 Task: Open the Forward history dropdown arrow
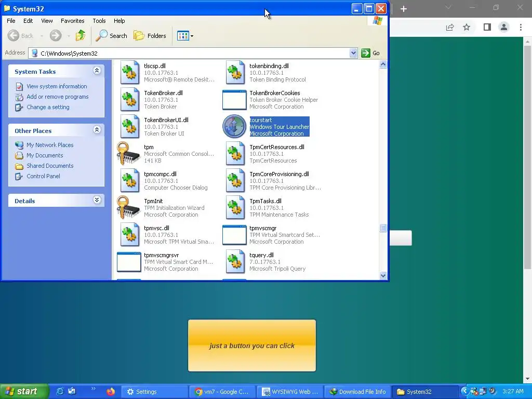tap(69, 36)
